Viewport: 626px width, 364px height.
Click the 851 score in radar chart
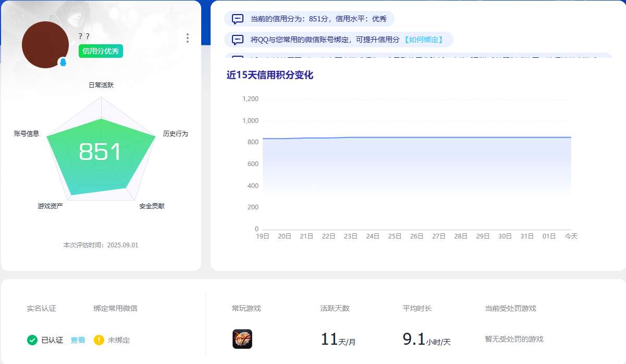100,152
